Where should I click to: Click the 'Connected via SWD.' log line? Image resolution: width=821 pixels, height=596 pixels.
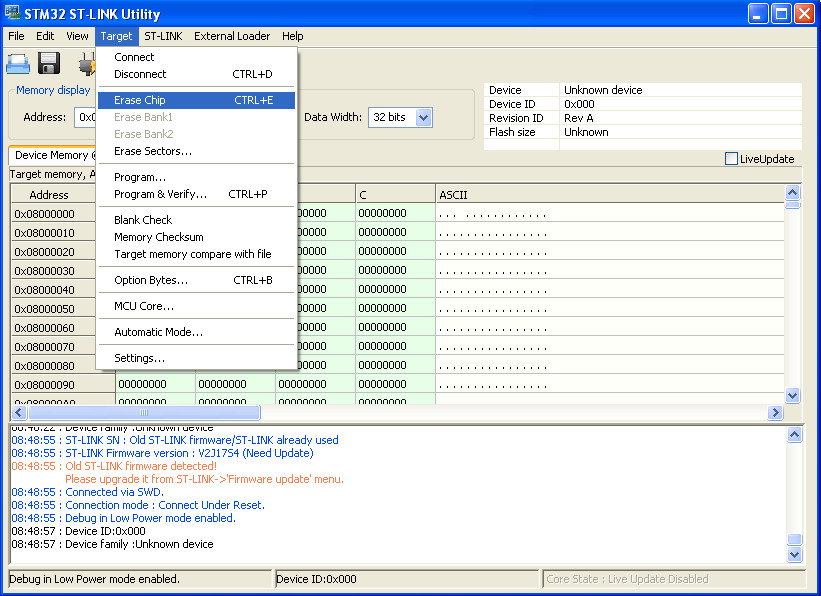[88, 492]
